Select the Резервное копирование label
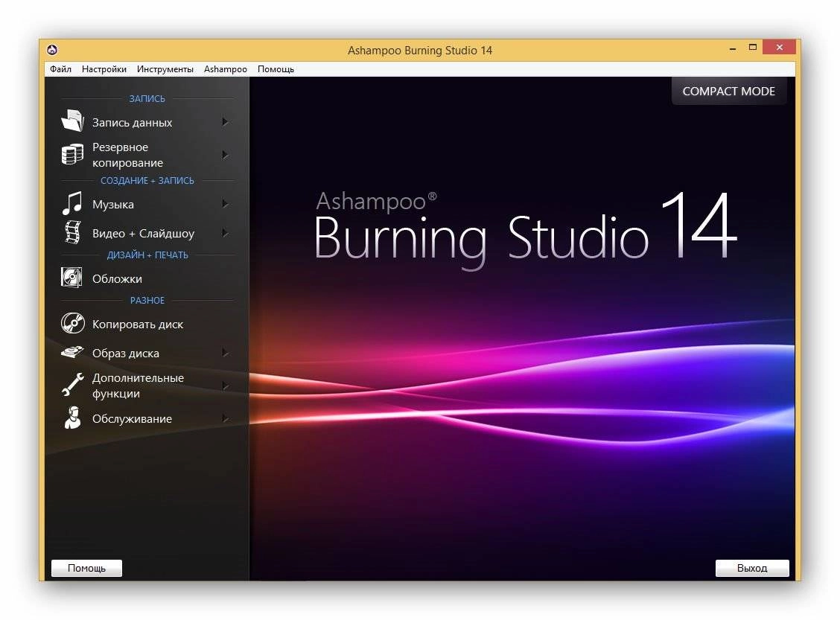The image size is (840, 620). pos(127,155)
